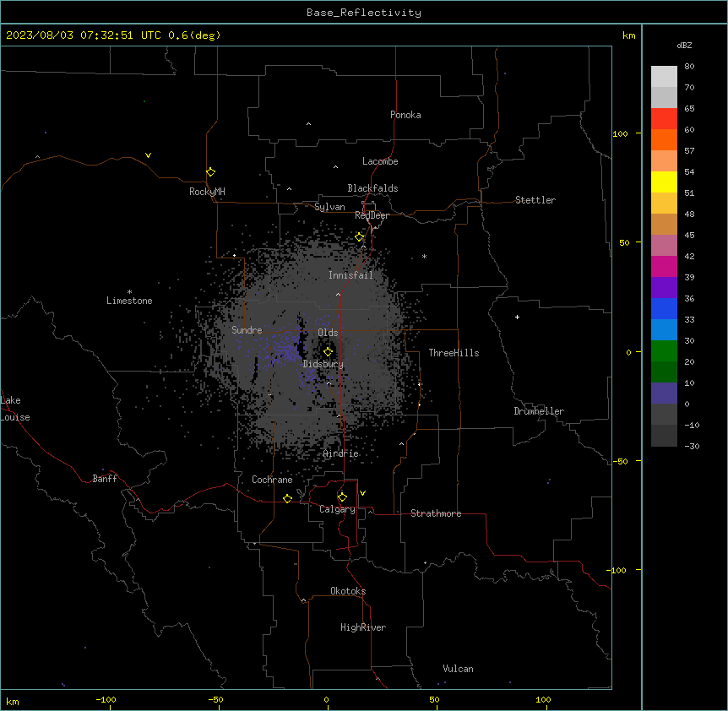Select the Lake Louise map label
This screenshot has height=711, width=728.
tap(14, 409)
